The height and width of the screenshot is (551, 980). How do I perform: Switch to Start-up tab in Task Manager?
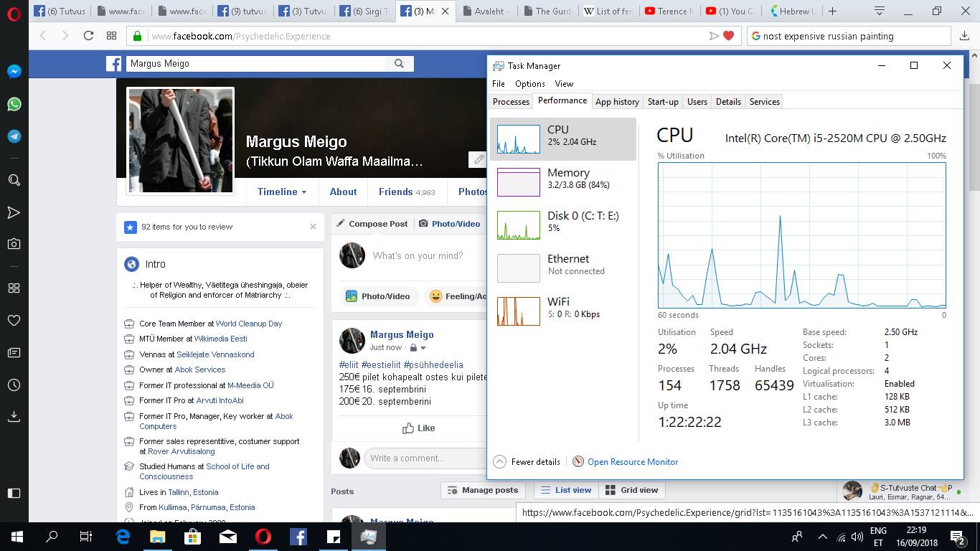pyautogui.click(x=663, y=102)
